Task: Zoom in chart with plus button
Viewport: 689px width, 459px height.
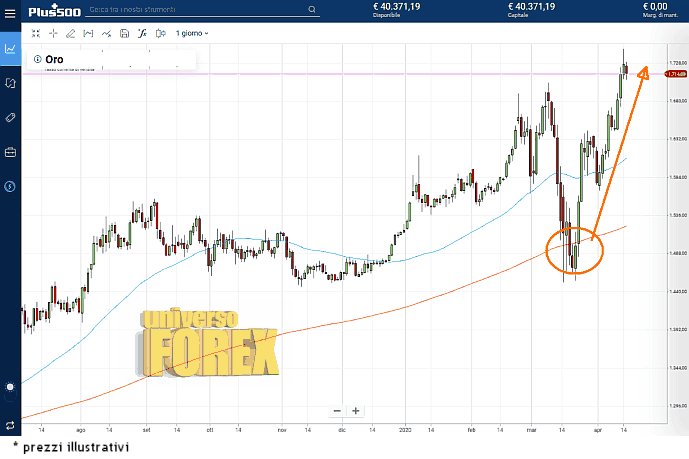Action: [356, 410]
